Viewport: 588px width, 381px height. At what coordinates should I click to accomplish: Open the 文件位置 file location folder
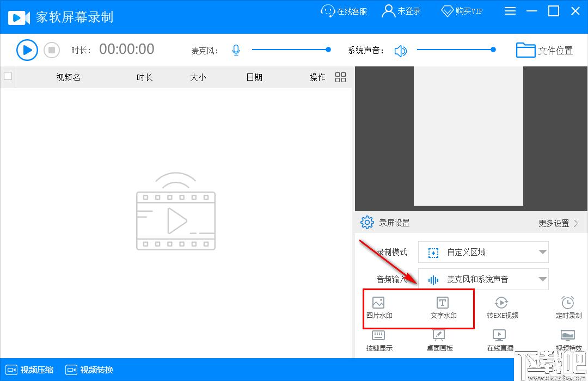[x=544, y=50]
